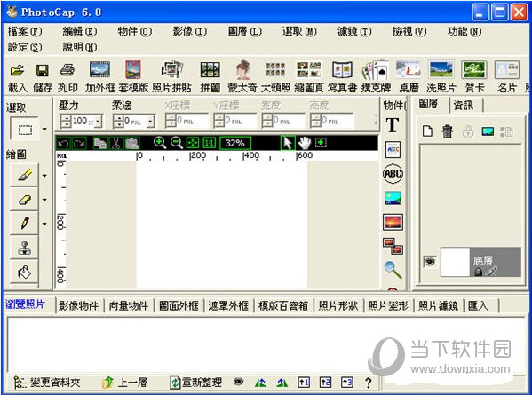Select the rectangular selection tool
532x395 pixels.
click(x=25, y=130)
